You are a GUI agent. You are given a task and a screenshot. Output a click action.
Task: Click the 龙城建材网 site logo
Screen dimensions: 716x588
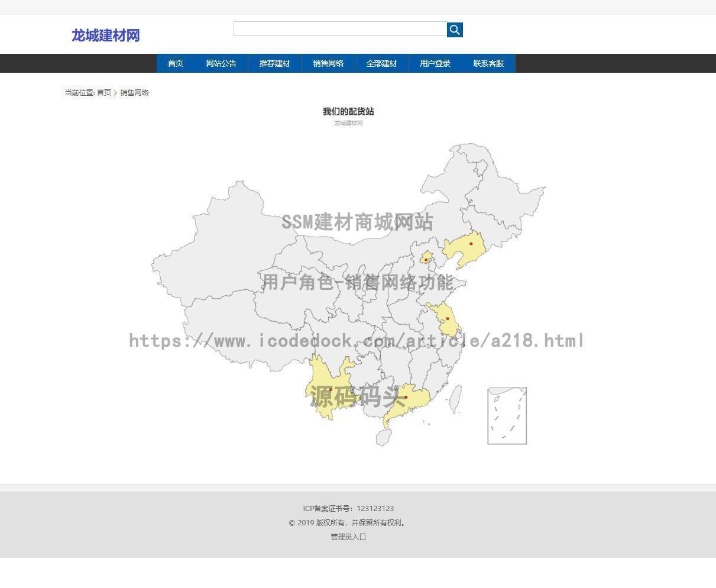coord(105,35)
